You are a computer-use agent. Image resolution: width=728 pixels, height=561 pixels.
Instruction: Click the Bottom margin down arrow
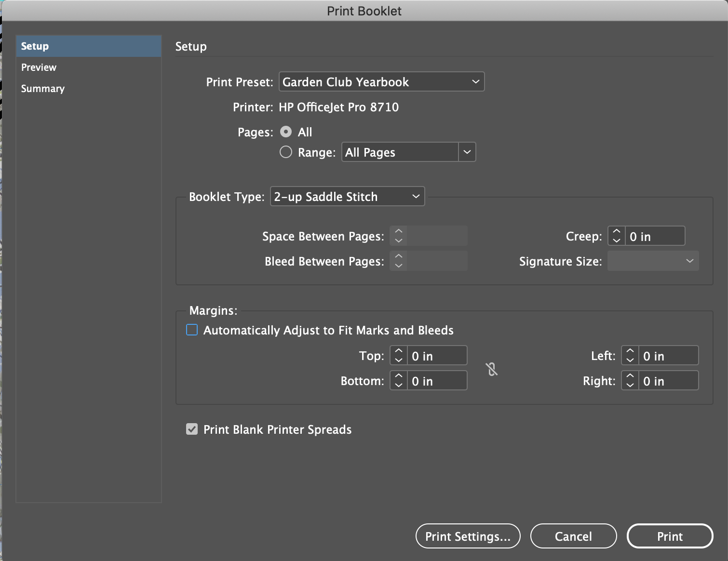click(398, 384)
